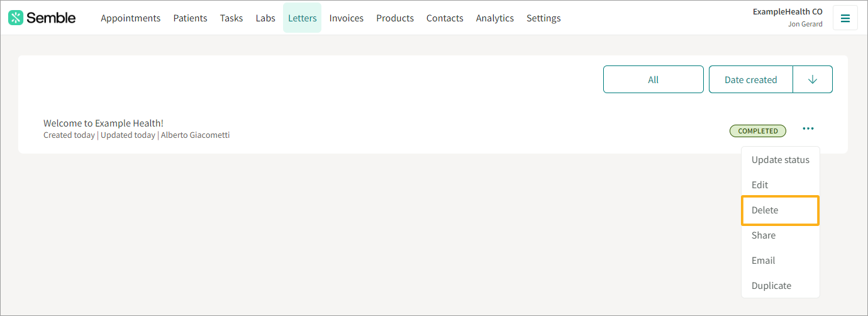The image size is (868, 316).
Task: Open the Date created sort dropdown
Action: (x=751, y=79)
